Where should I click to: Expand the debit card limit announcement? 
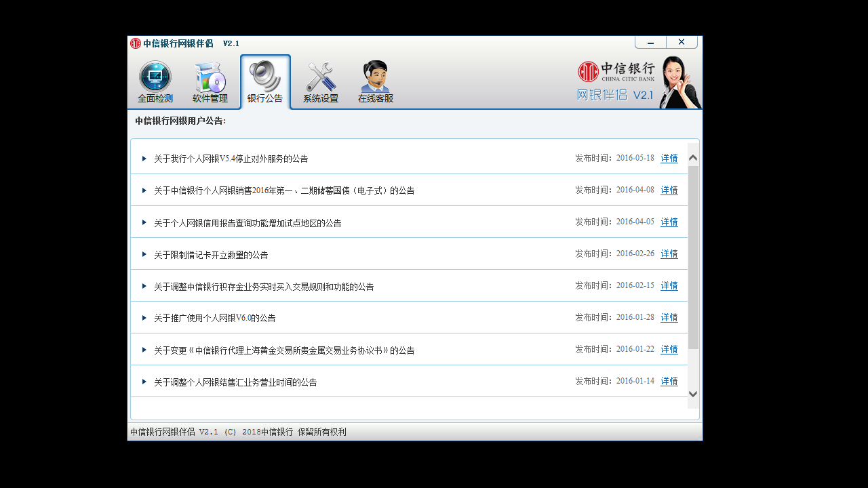coord(144,253)
